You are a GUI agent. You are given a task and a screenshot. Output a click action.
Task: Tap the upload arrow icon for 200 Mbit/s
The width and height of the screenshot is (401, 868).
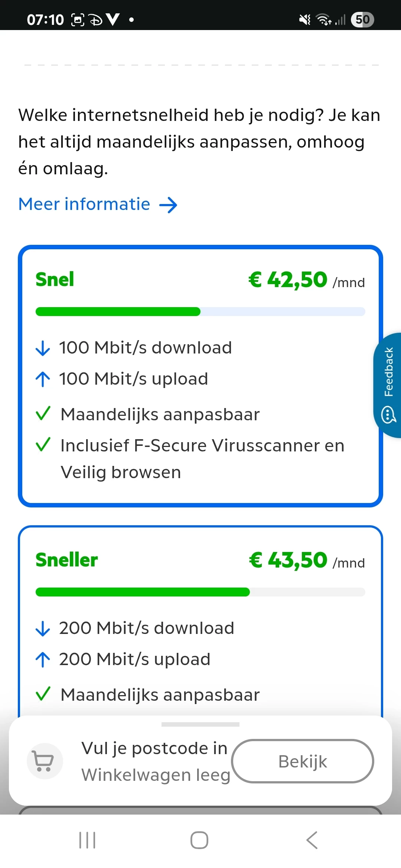[x=43, y=660]
